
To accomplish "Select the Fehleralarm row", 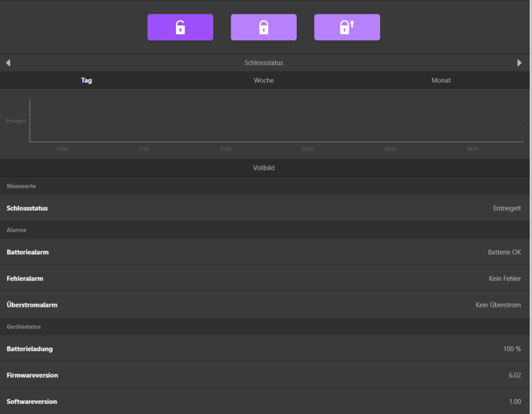I will [265, 279].
